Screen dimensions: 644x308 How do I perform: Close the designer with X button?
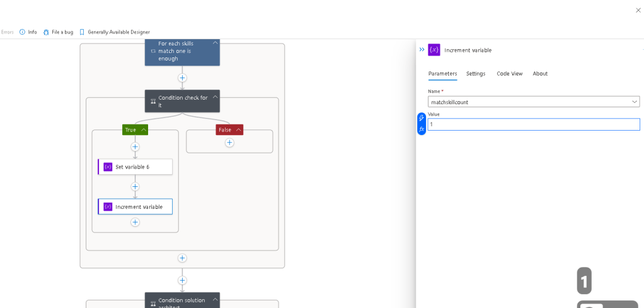point(638,10)
